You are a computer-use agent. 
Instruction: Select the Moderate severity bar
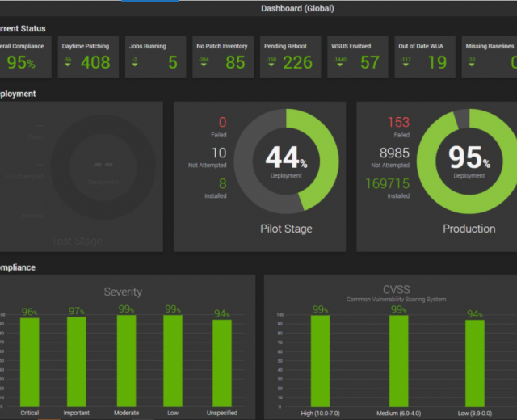126,361
